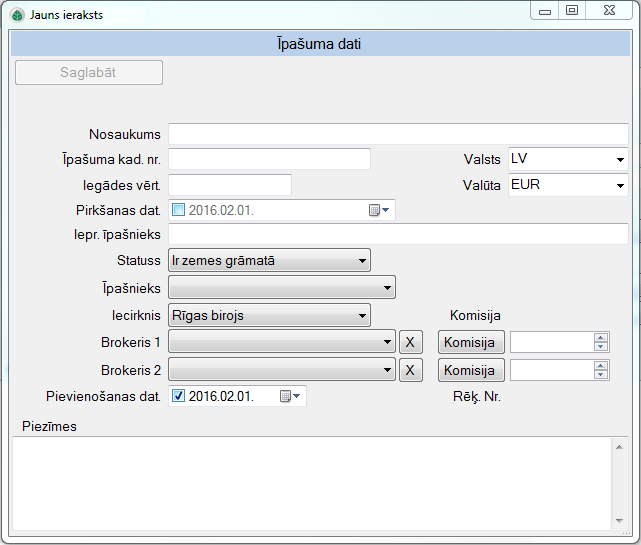Decrease Brokeris 2 commission spinner value
Screen dimensions: 641x545
point(601,375)
